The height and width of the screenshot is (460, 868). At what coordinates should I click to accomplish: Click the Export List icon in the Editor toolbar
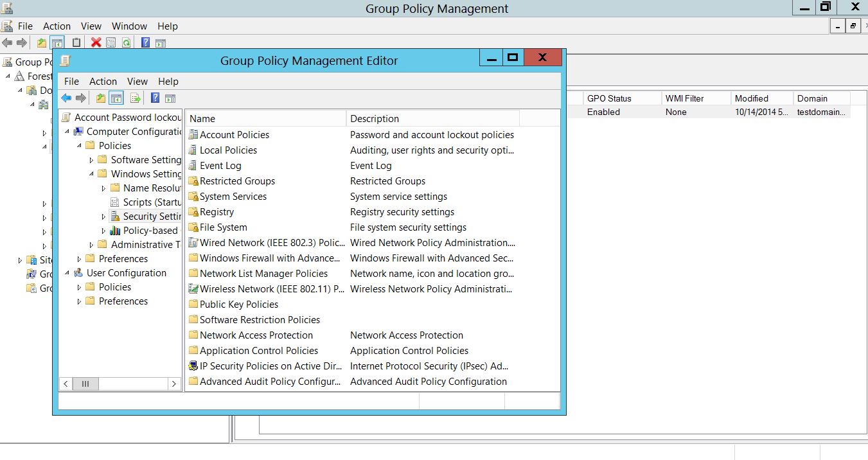coord(136,98)
